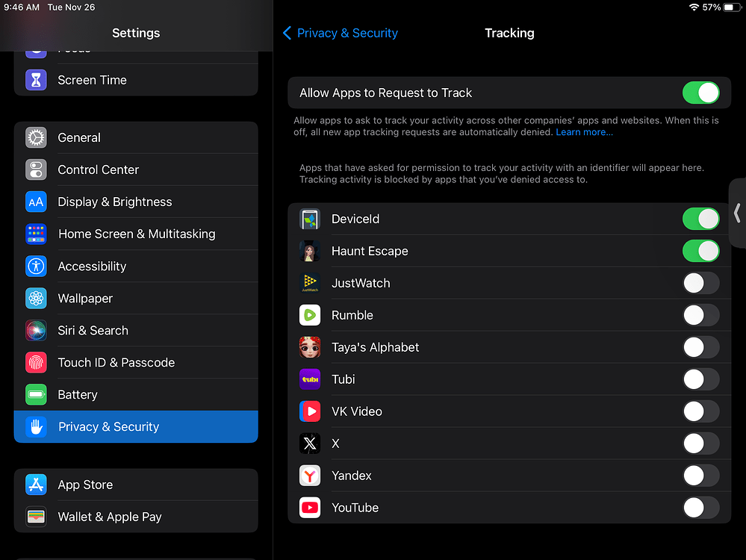Select the Accessibility icon in the sidebar

pos(36,266)
